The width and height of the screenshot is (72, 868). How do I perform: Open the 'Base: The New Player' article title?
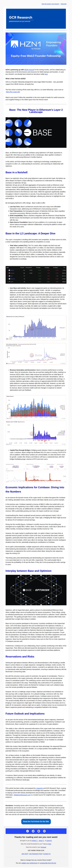[36, 111]
